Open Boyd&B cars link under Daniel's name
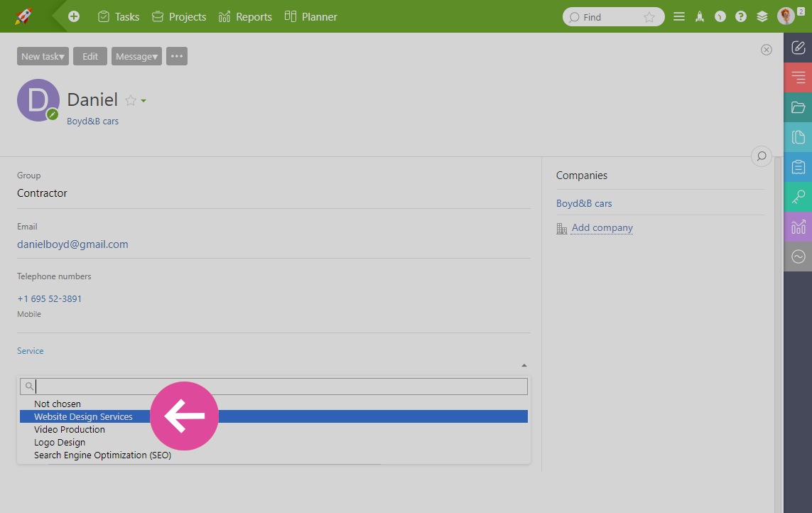Screen dimensions: 812x513 (x=92, y=121)
